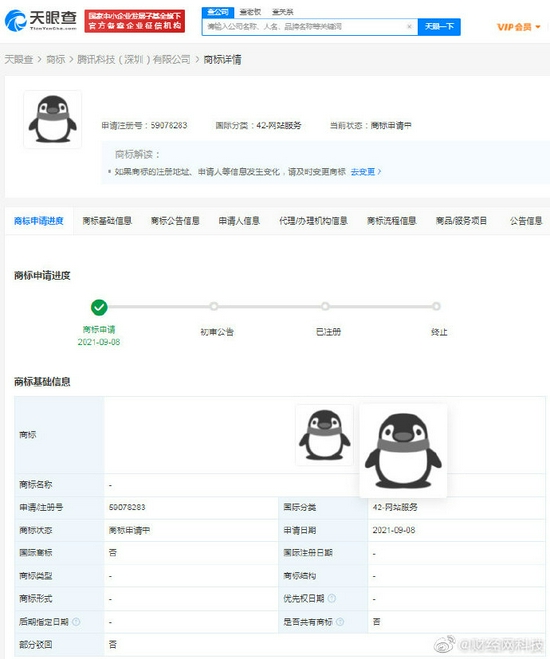
Task: Click 商标申请中 value in 商标状态 row
Action: [x=129, y=530]
